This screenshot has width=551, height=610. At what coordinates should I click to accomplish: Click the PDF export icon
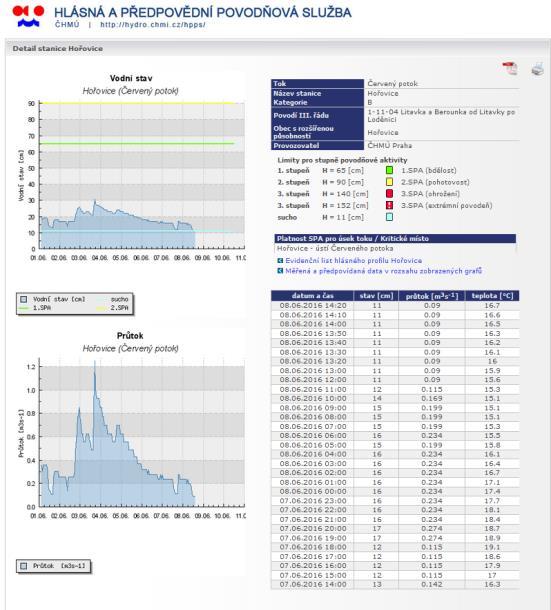[509, 68]
